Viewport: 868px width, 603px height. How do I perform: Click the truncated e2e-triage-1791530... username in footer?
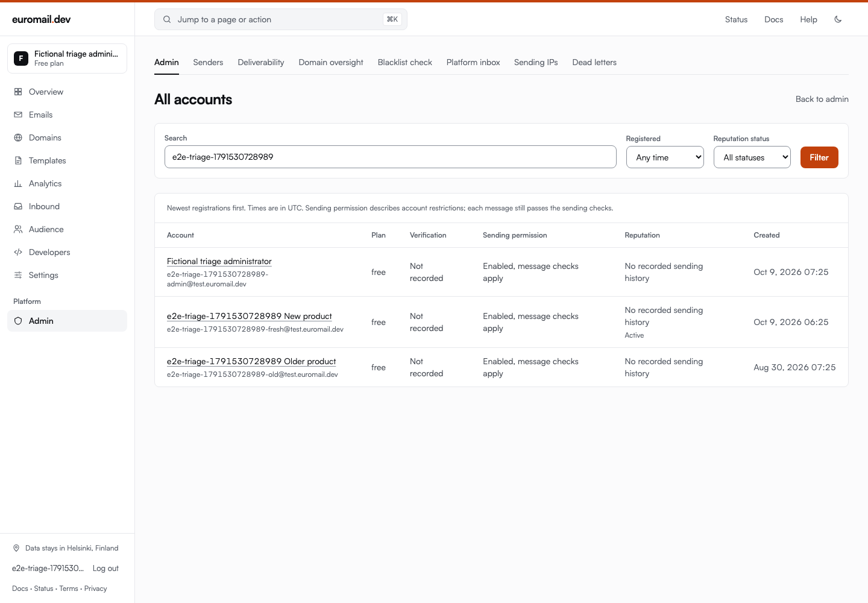click(48, 568)
